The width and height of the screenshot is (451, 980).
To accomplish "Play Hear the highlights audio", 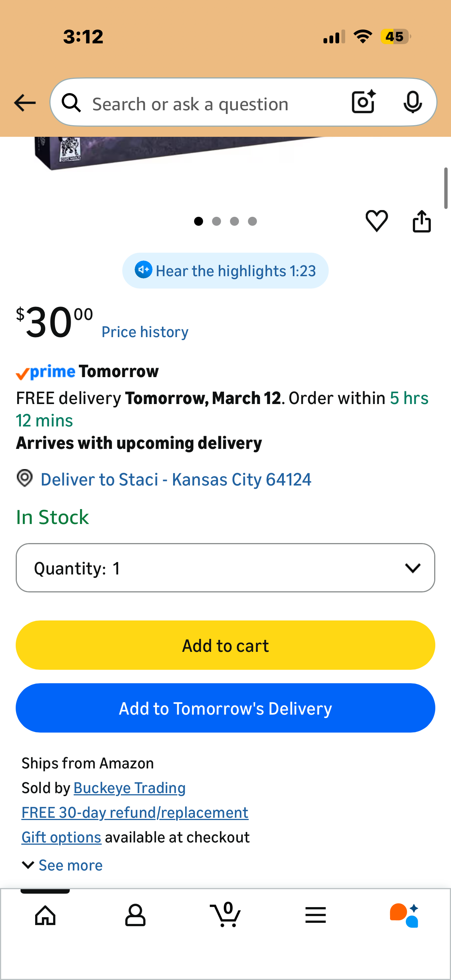I will (x=225, y=271).
